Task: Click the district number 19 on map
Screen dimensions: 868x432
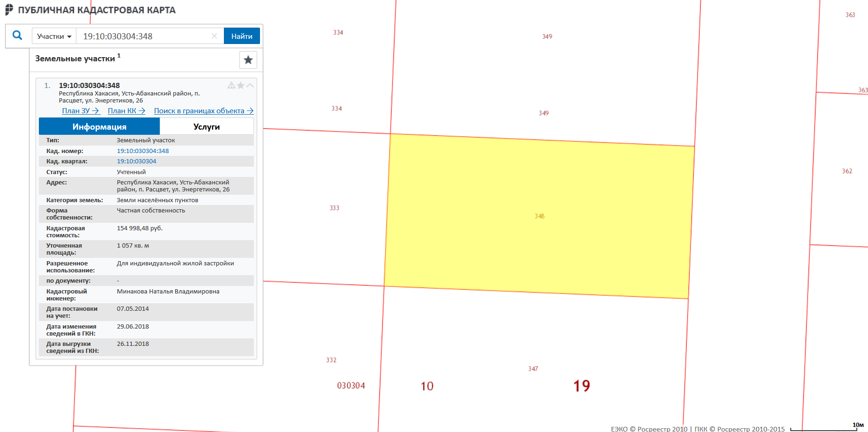Action: pos(582,386)
